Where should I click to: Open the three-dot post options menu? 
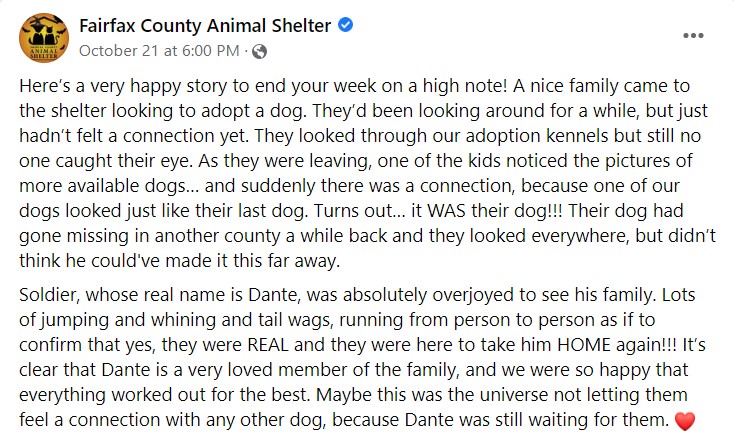tap(693, 36)
